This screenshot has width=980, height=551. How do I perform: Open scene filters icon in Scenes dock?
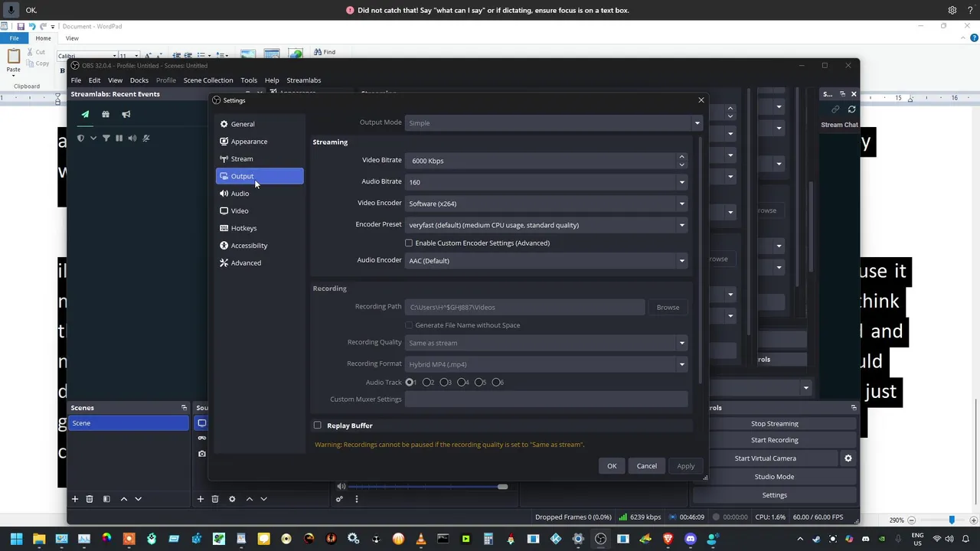(x=106, y=499)
